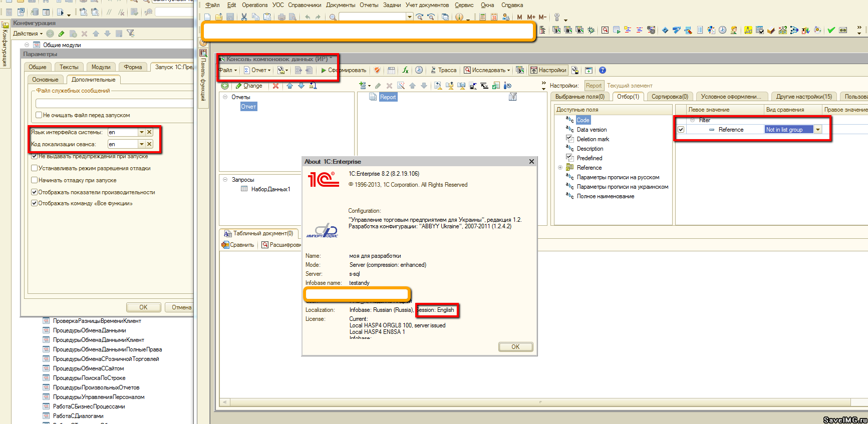Expand the Reference field in available fields
The height and width of the screenshot is (424, 868).
[x=560, y=168]
